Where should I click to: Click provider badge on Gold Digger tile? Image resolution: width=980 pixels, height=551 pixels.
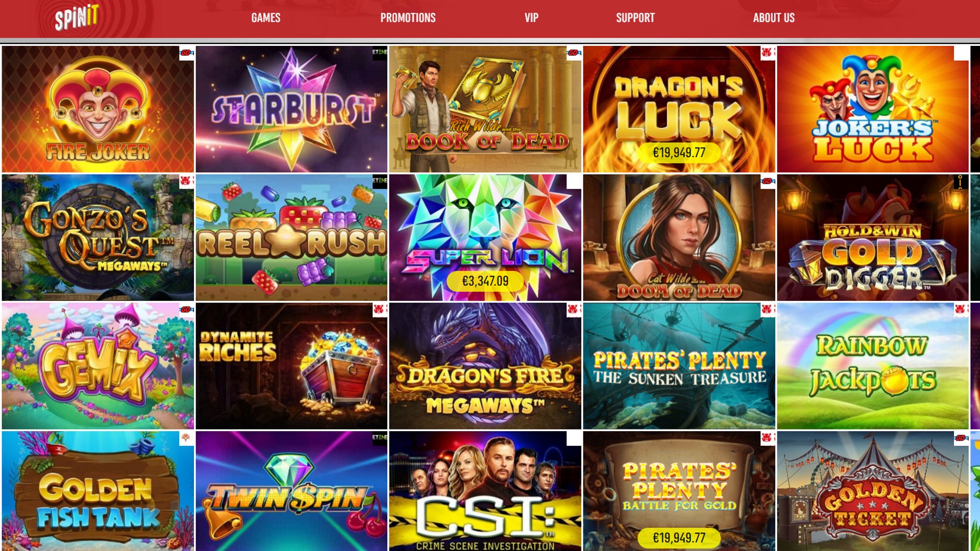(961, 182)
